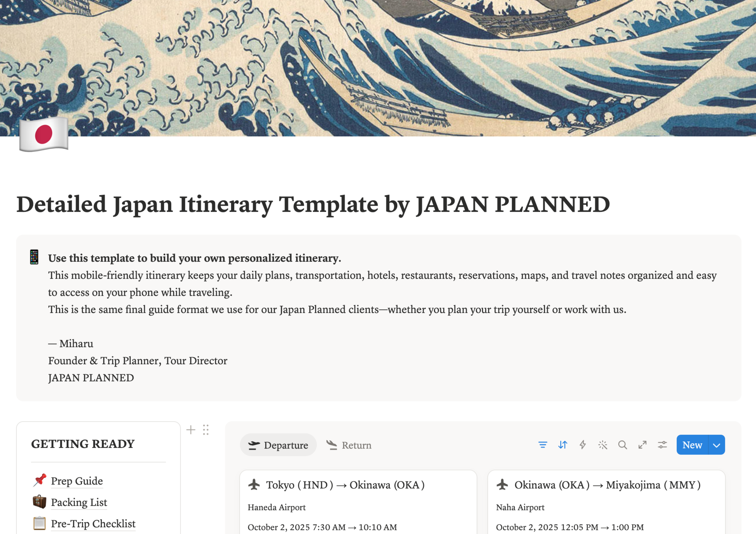Open the Packing List page link
The width and height of the screenshot is (756, 534).
coord(79,502)
